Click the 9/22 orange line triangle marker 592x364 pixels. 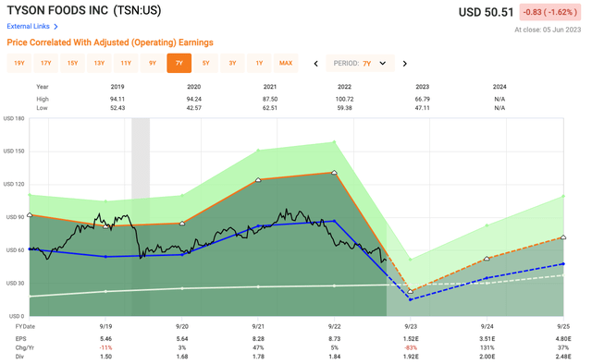334,173
